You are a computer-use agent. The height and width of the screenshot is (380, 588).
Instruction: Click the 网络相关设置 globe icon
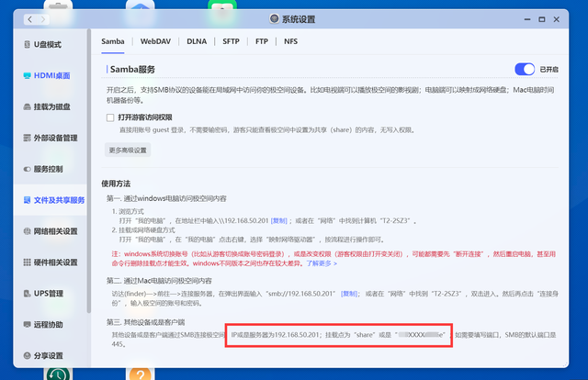(x=27, y=231)
